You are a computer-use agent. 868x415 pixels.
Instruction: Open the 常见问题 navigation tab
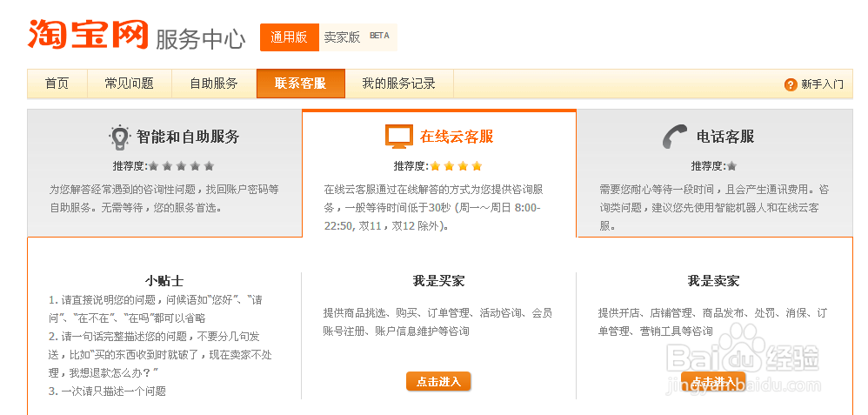[130, 84]
